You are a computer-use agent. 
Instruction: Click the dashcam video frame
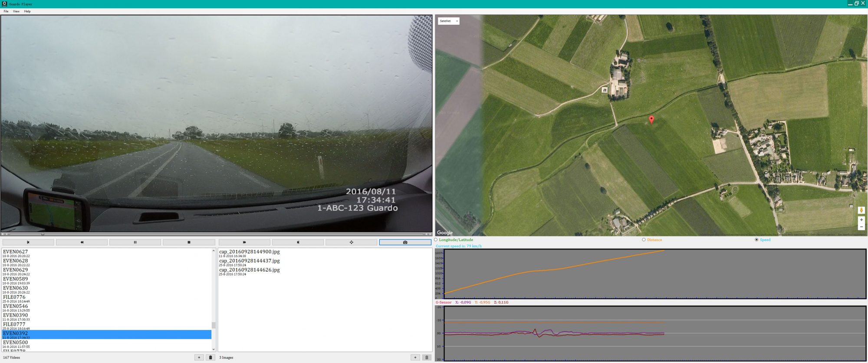[x=216, y=123]
